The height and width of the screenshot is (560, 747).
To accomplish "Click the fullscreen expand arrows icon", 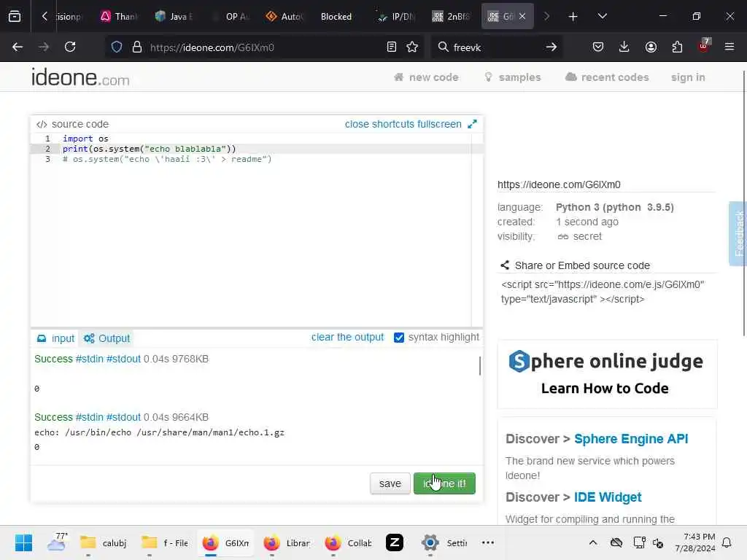I will click(472, 124).
